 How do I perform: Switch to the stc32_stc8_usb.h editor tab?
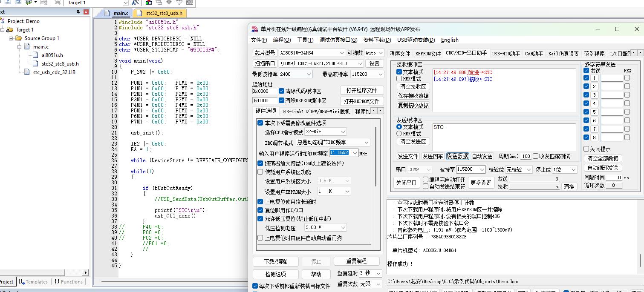(x=164, y=13)
